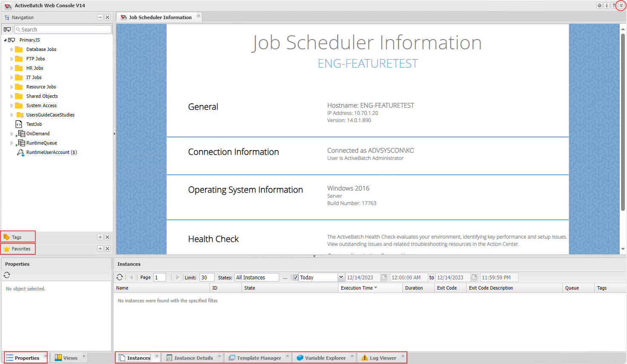Click the States field showing All Instances
627x364 pixels.
pos(257,277)
